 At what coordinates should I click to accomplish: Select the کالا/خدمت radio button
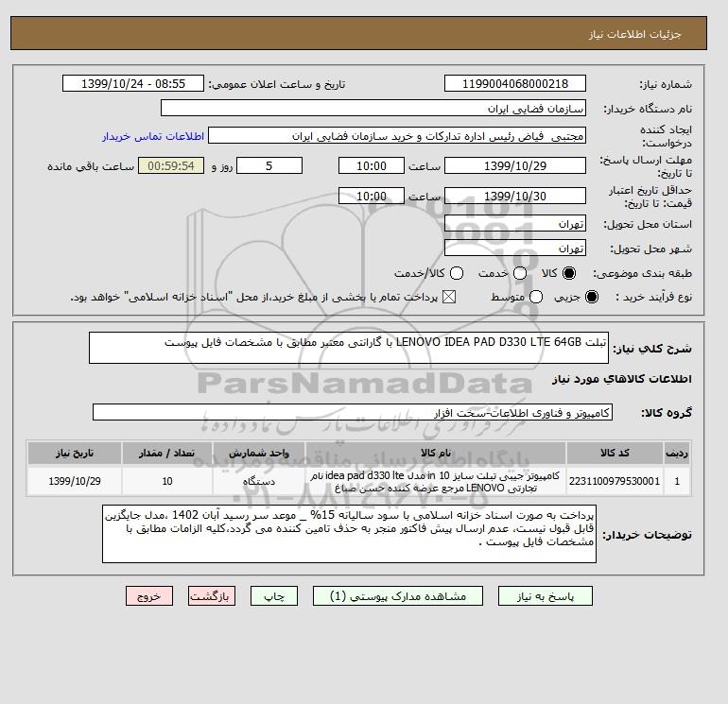tap(457, 273)
